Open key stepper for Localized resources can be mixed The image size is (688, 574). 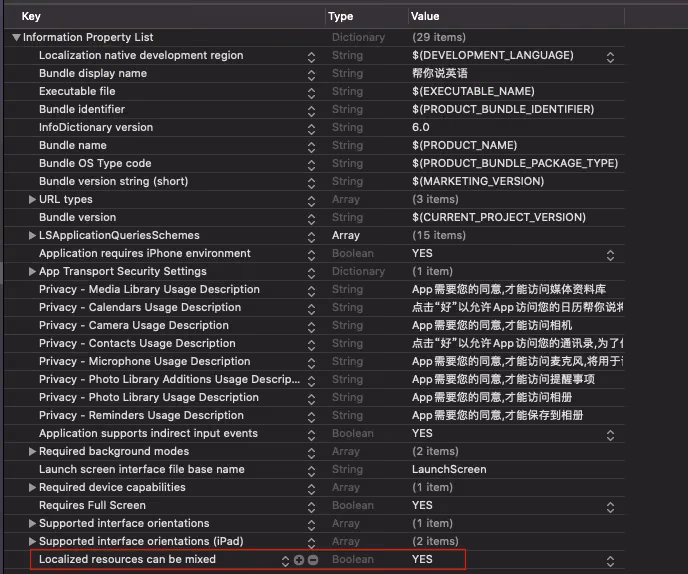[286, 560]
